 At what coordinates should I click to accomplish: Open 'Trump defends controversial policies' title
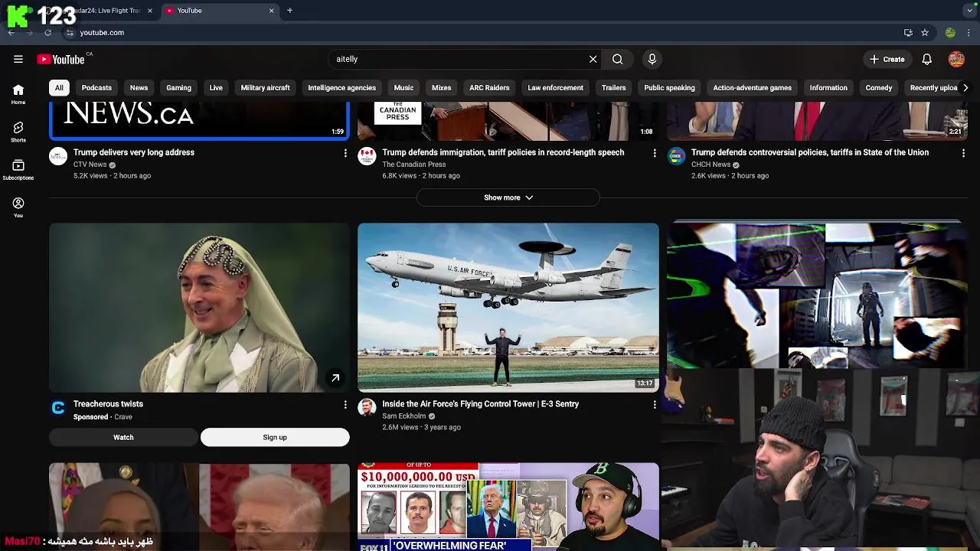810,152
